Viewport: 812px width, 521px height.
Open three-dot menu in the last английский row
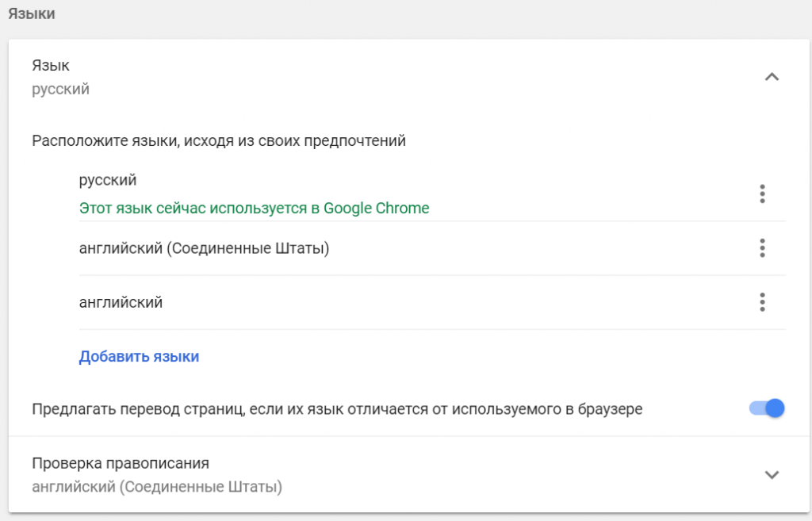click(x=762, y=302)
